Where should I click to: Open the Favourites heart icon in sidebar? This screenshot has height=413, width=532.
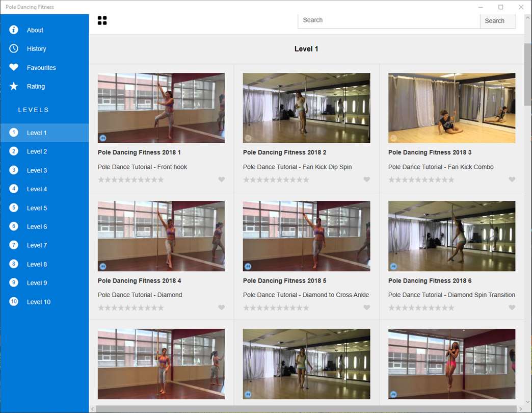click(x=14, y=67)
